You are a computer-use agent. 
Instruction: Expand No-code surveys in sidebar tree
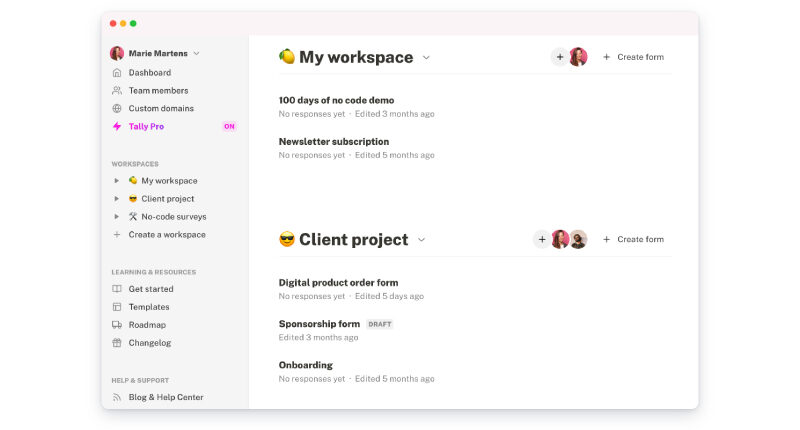[117, 217]
